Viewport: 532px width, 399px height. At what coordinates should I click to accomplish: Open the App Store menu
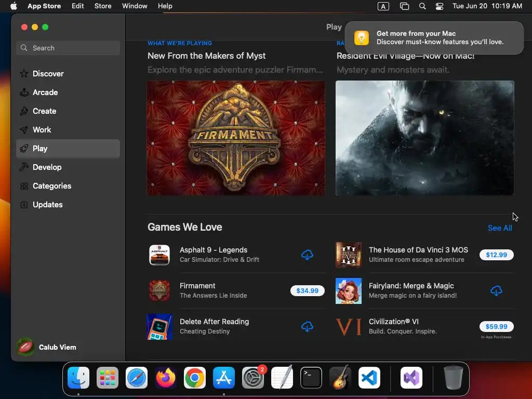(x=44, y=6)
